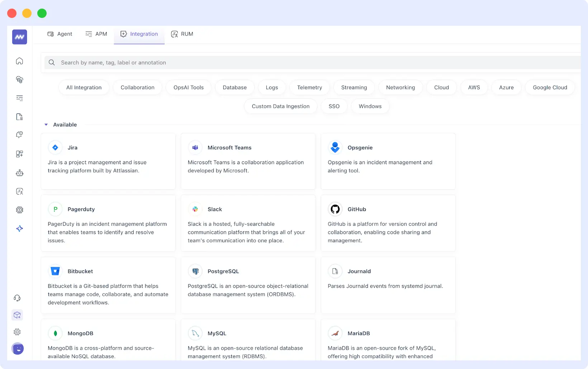This screenshot has width=588, height=369.
Task: Click the MongoDB title text
Action: [80, 333]
